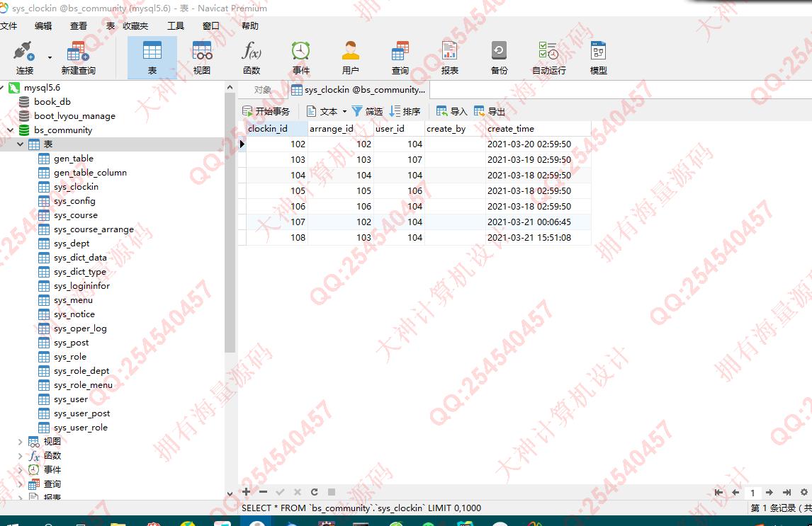The image size is (812, 526).
Task: Expand the Queries (查询) tree node
Action: point(21,484)
